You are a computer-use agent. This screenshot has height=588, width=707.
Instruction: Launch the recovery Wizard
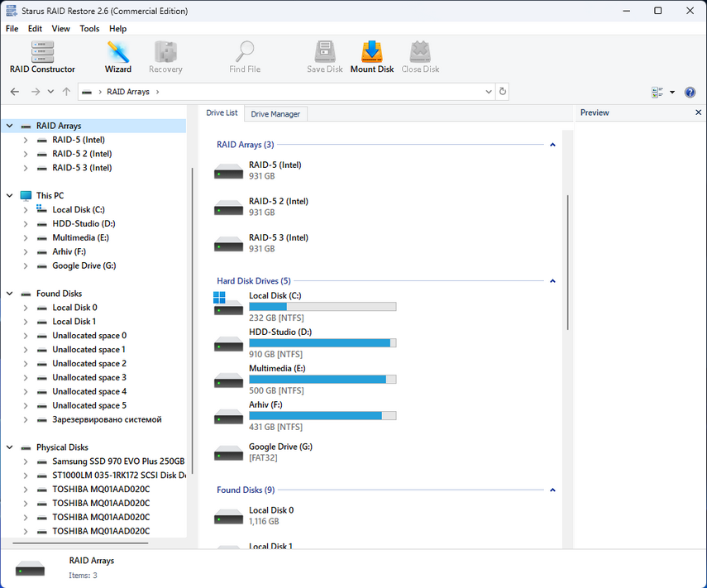coord(118,57)
